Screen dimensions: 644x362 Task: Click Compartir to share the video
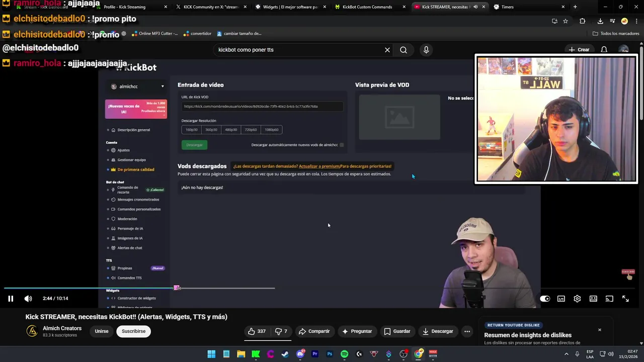coord(314,331)
